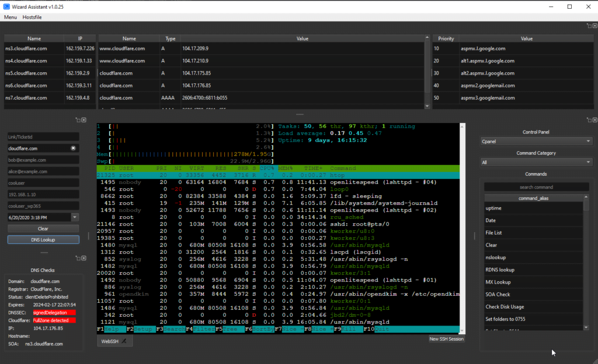Image resolution: width=598 pixels, height=364 pixels.
Task: Open the date picker arrow beside 6/20/2020 3:18 PM
Action: tap(75, 217)
